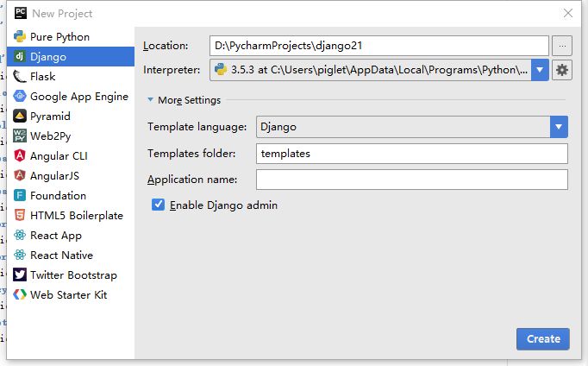The width and height of the screenshot is (588, 366).
Task: Click the Location path input field
Action: [379, 46]
